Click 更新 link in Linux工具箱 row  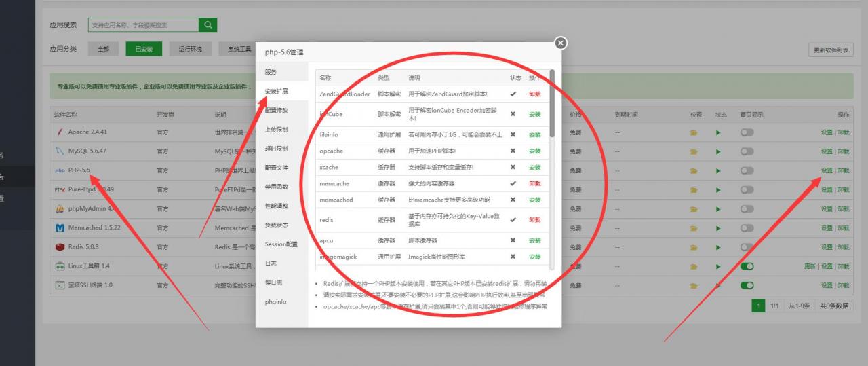pos(810,266)
